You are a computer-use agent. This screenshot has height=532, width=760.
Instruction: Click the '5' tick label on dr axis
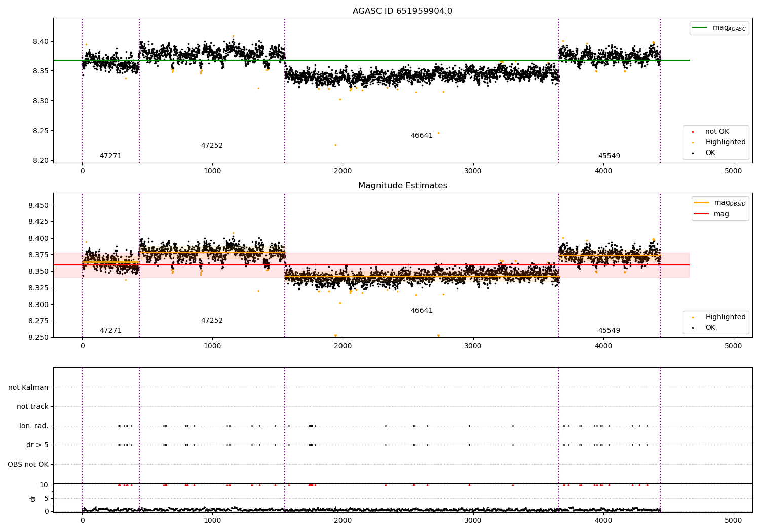coord(46,499)
